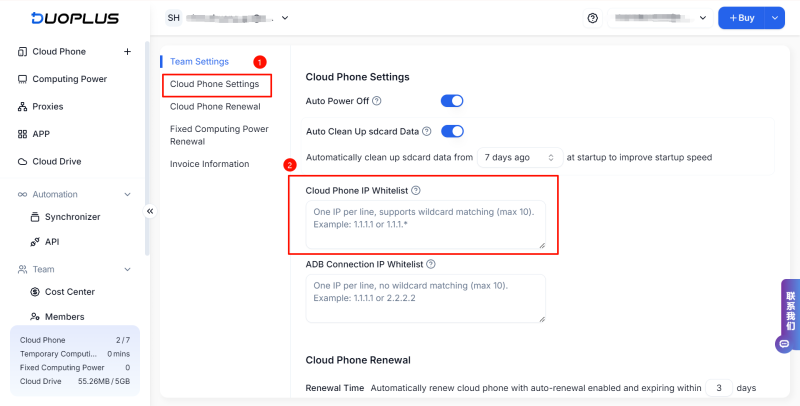Click the ADB Connection IP Whitelist help icon
Screen dimensions: 800x406
click(431, 265)
